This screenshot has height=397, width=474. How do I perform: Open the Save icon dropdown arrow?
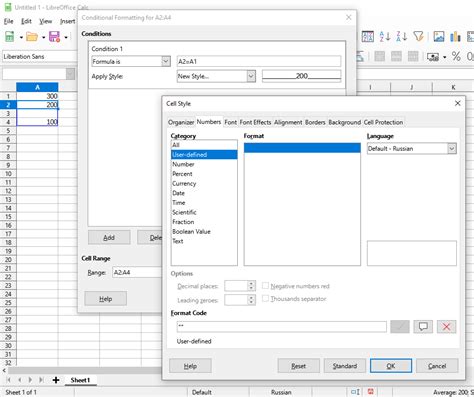66,37
